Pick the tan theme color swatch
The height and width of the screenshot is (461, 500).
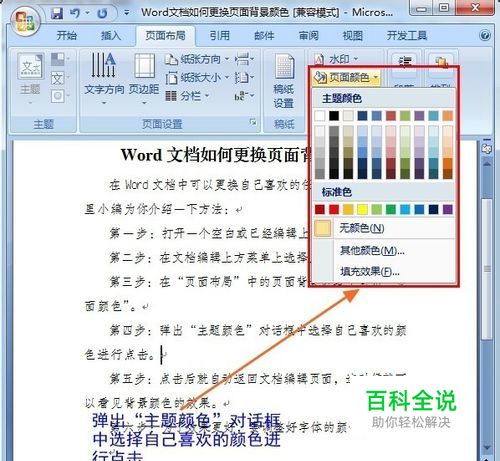point(348,116)
